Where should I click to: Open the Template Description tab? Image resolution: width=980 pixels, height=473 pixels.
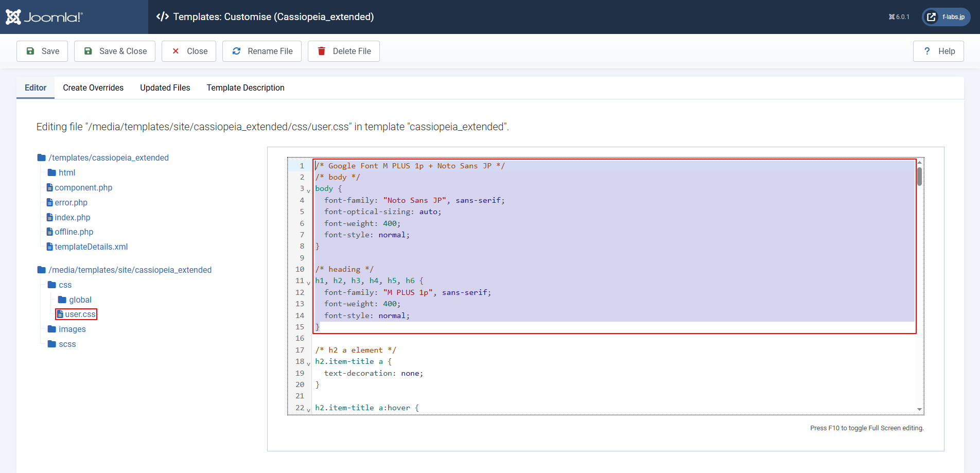click(245, 88)
